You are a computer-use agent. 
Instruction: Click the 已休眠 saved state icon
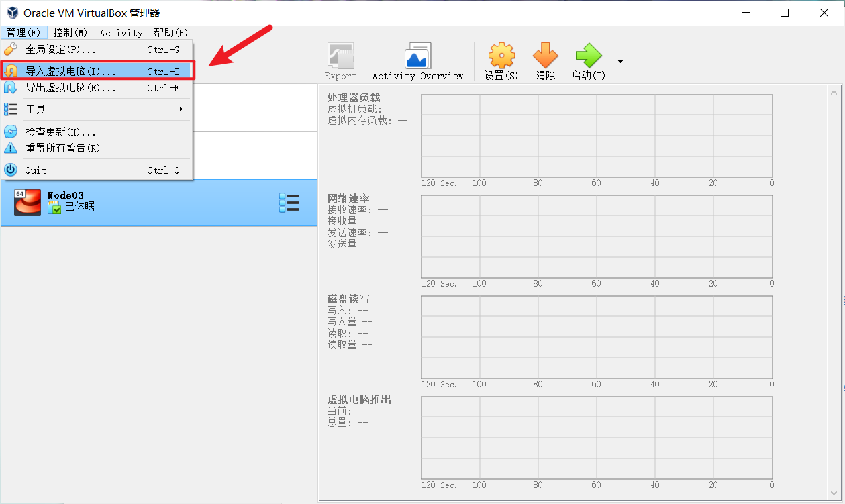click(54, 207)
